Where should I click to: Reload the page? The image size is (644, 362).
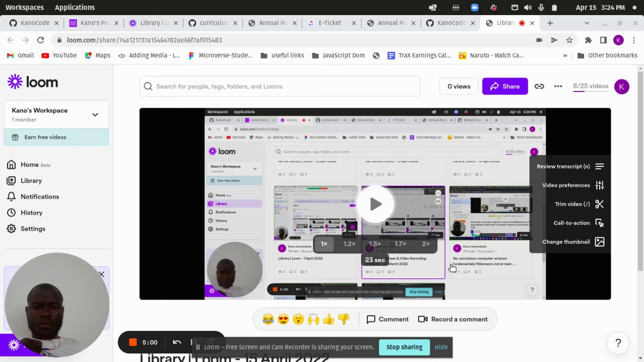[x=41, y=40]
